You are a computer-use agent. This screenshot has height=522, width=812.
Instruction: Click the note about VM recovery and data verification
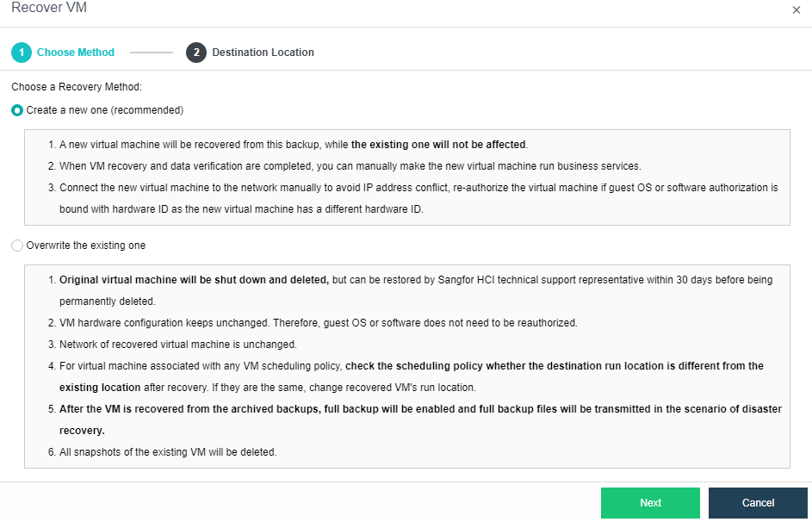coord(350,165)
